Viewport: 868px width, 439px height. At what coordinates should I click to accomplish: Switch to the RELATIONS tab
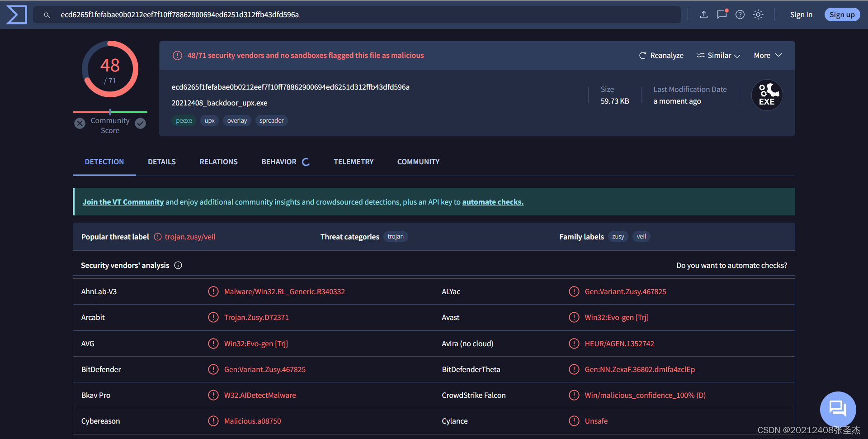pos(219,162)
